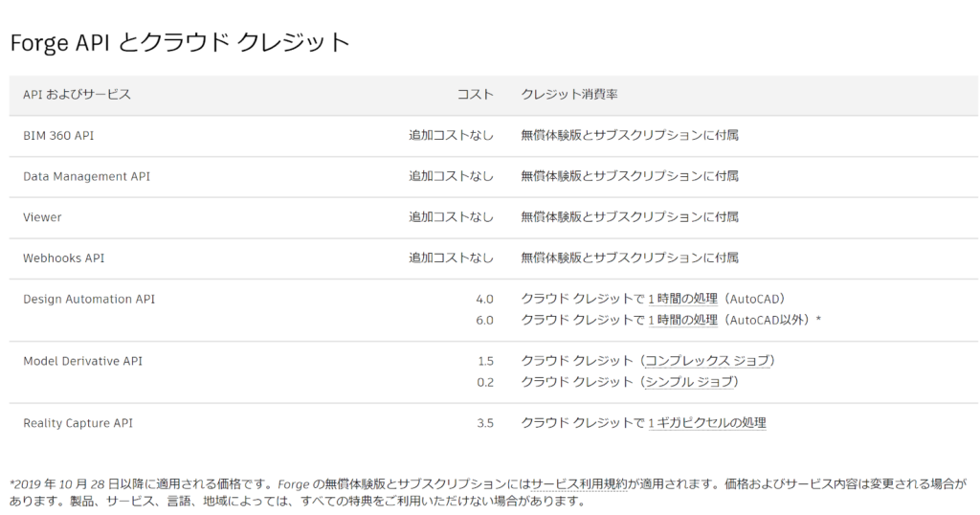Open the 1時間の処理 link for AutoCAD以外
This screenshot has width=980, height=515.
coord(682,320)
